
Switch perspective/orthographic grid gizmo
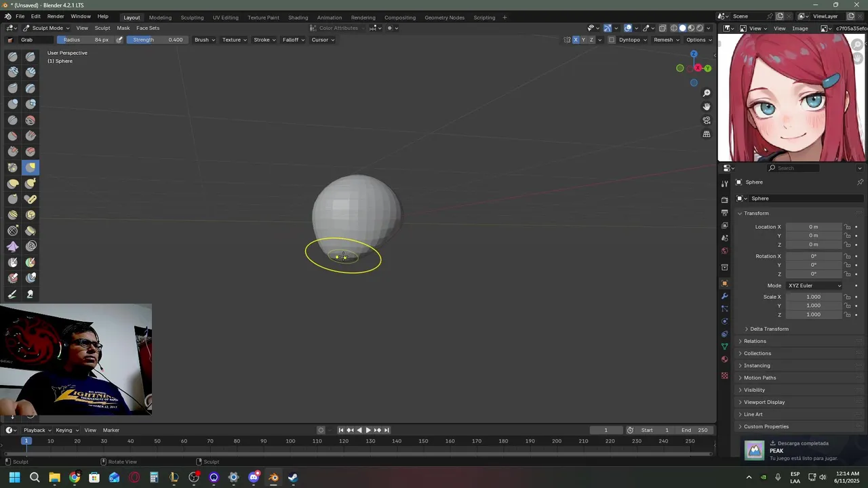click(x=707, y=134)
